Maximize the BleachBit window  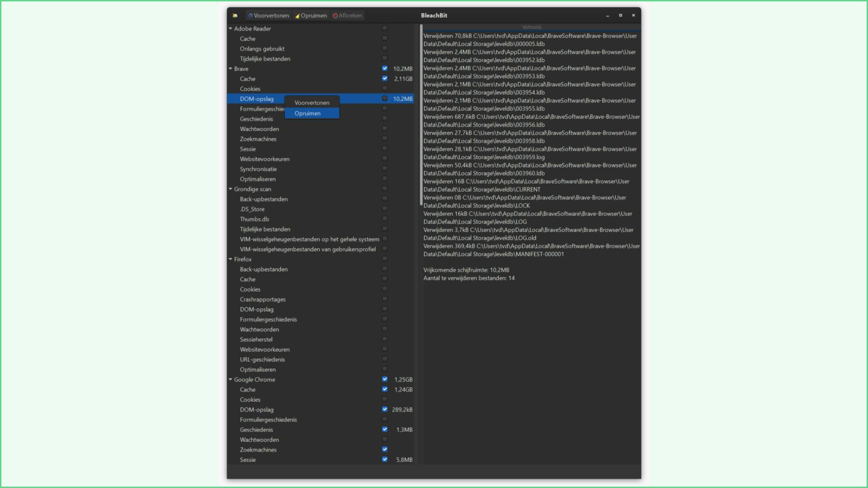click(x=620, y=15)
